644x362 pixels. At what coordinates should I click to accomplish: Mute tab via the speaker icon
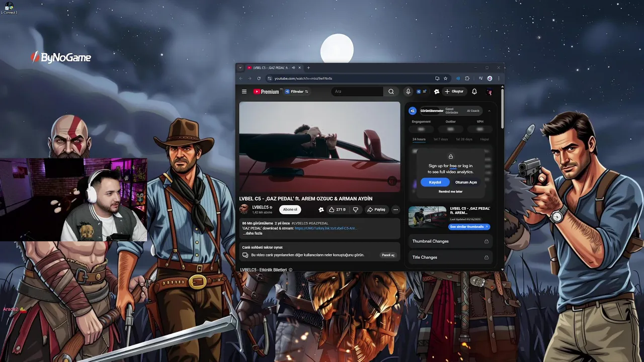tap(293, 68)
